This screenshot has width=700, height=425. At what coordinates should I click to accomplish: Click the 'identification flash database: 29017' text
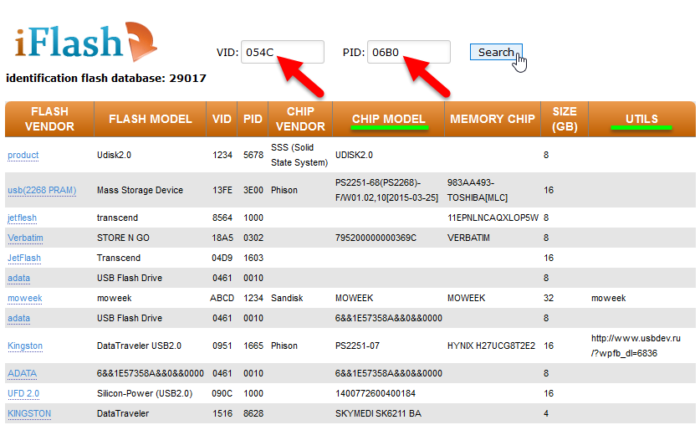pyautogui.click(x=106, y=79)
